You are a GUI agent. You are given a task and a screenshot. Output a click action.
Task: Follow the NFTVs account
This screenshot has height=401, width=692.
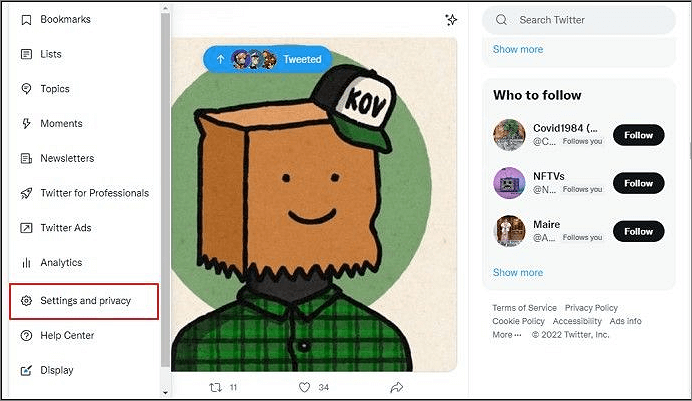(638, 183)
